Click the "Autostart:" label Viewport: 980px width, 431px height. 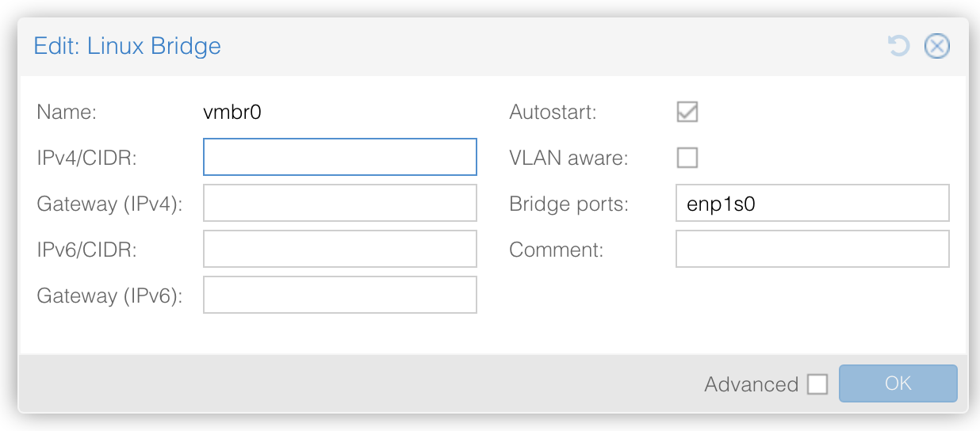(553, 113)
